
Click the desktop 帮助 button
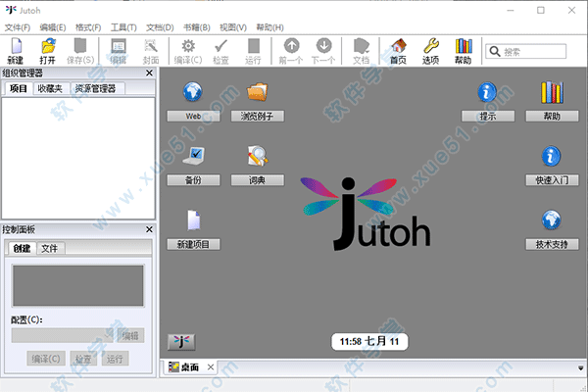tap(552, 117)
